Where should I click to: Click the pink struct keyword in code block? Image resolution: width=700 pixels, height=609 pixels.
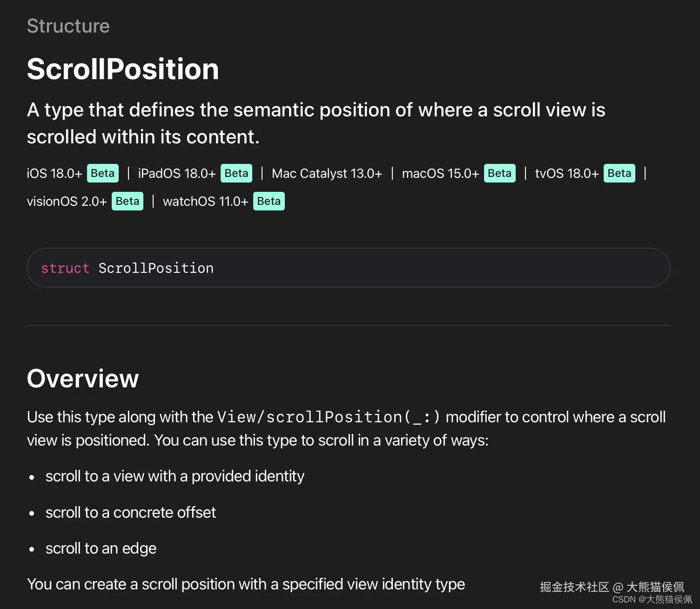pos(65,269)
